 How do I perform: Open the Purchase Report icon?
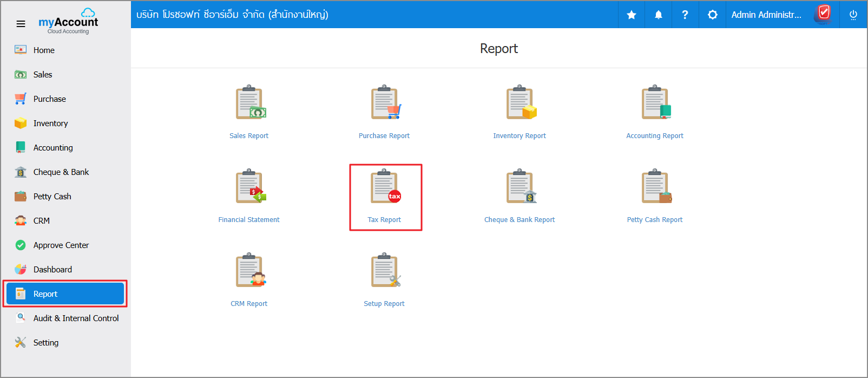(x=385, y=102)
